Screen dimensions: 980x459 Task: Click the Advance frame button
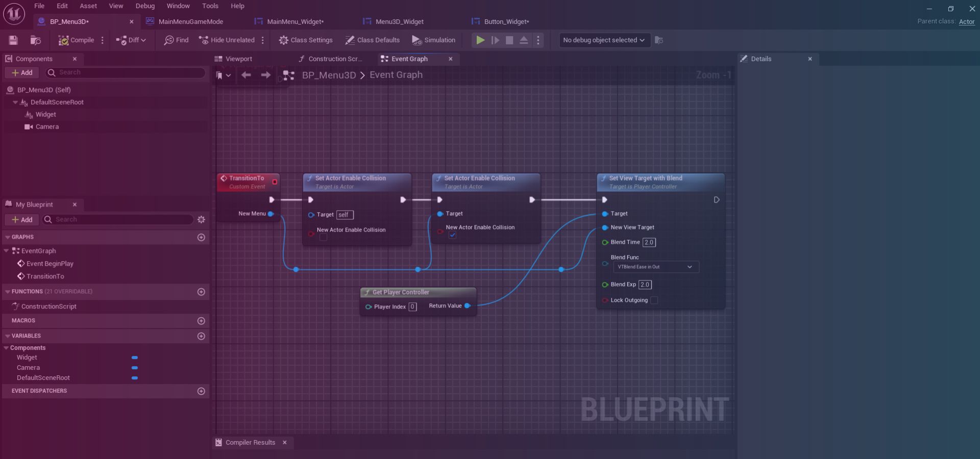click(x=495, y=40)
